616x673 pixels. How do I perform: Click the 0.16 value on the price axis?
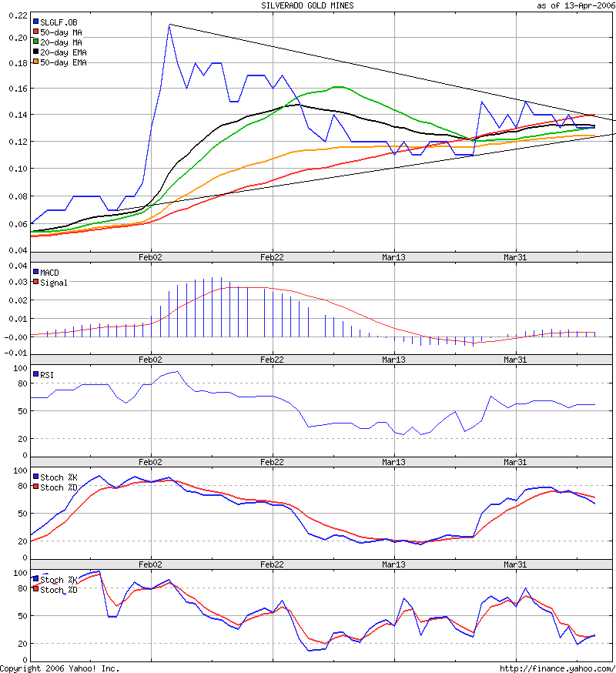(18, 89)
